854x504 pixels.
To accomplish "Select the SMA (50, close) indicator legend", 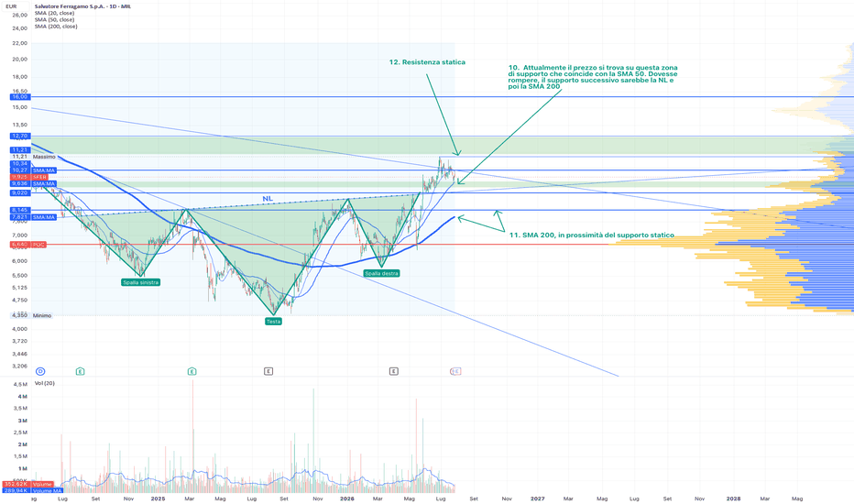I will tap(54, 19).
